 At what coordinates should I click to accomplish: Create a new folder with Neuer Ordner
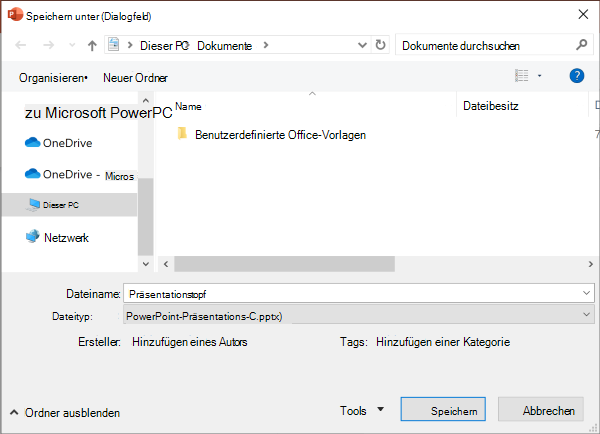[135, 78]
